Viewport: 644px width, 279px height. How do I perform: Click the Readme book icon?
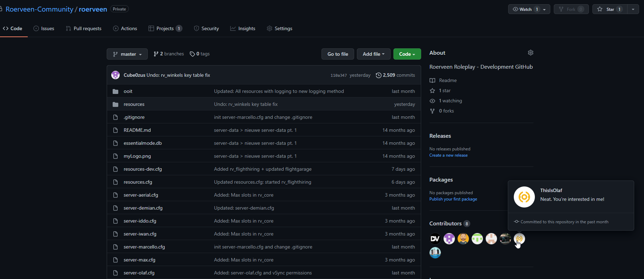point(432,80)
